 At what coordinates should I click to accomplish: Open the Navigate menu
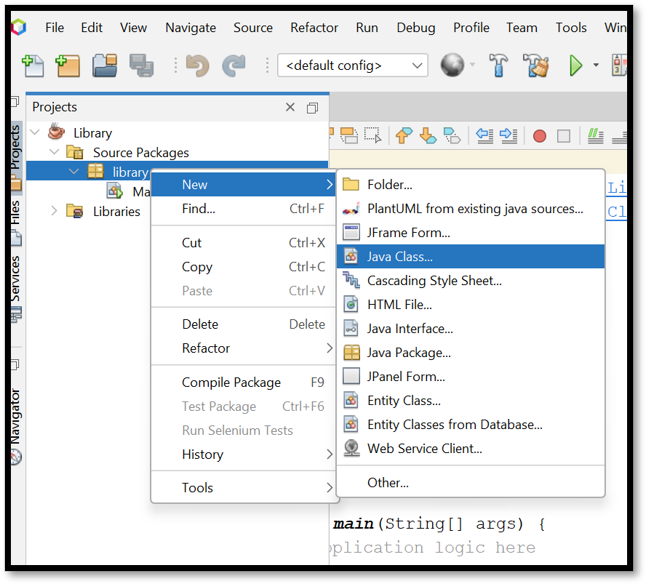click(x=190, y=28)
